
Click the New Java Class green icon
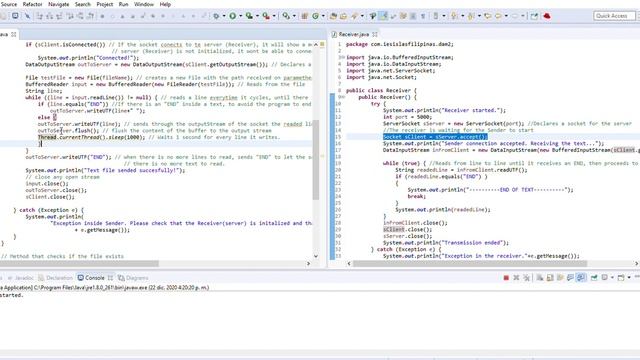click(316, 16)
